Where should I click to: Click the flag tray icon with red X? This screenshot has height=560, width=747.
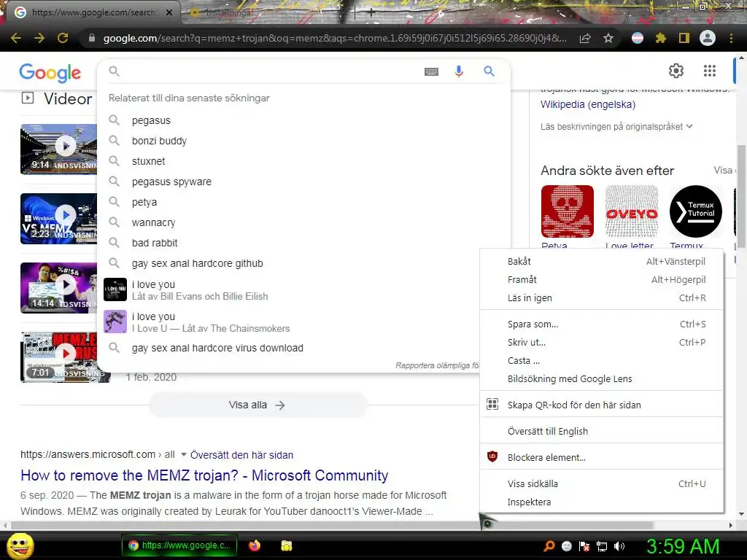(584, 546)
